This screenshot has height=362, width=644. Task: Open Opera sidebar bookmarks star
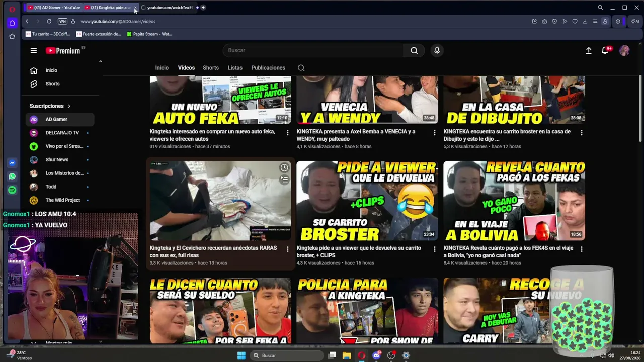pos(12,36)
